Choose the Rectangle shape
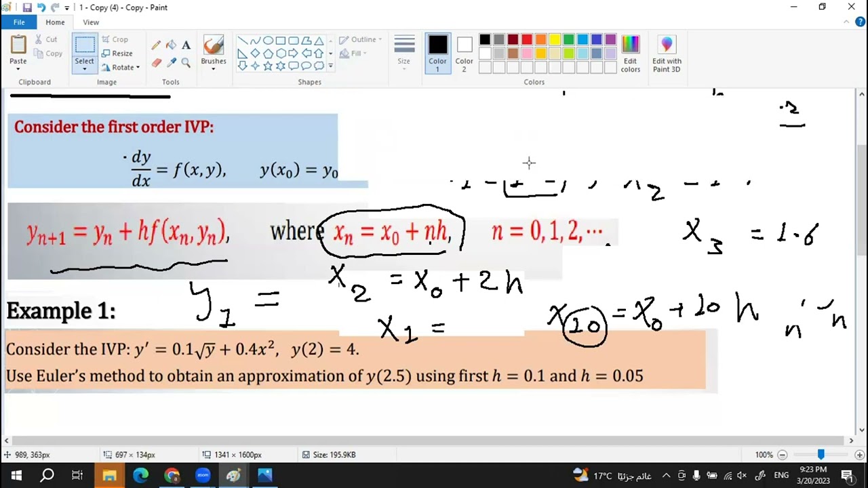 point(280,41)
